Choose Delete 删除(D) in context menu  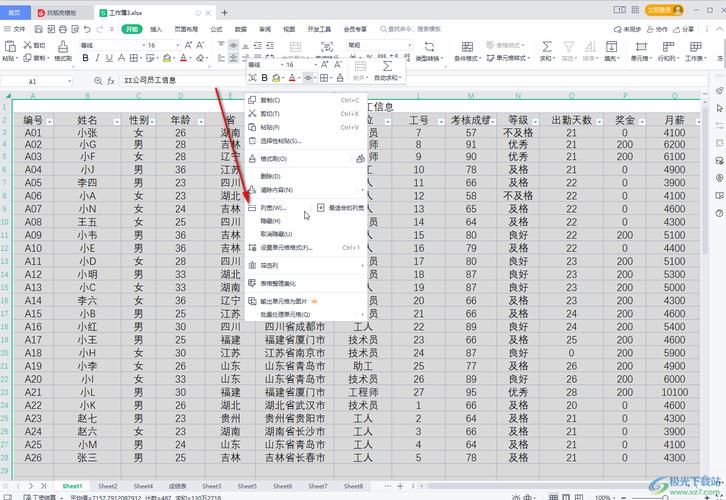click(306, 176)
